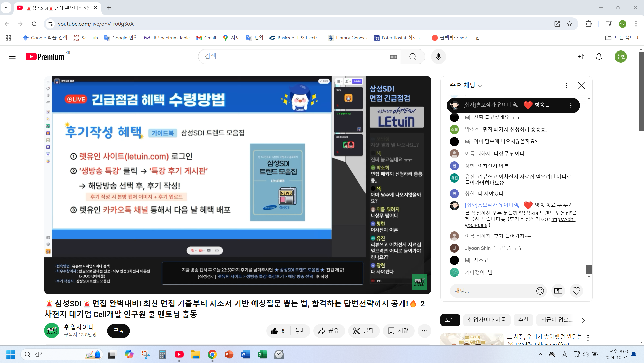
Task: Open the bit.ly review link in chat
Action: point(563,219)
